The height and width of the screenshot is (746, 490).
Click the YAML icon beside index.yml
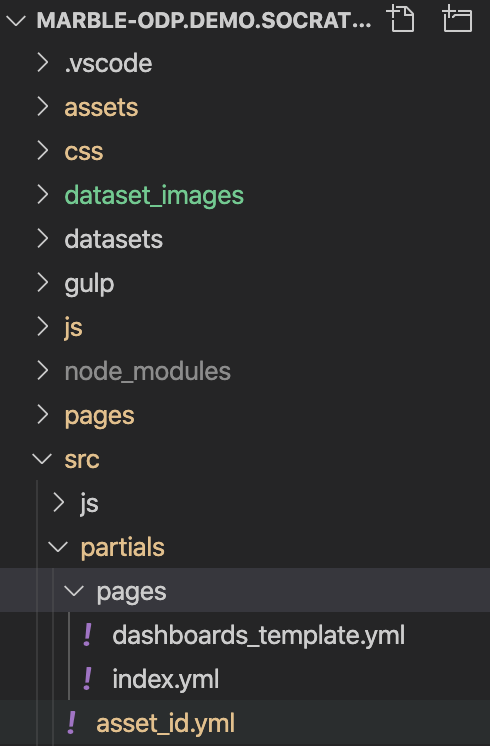click(x=88, y=679)
